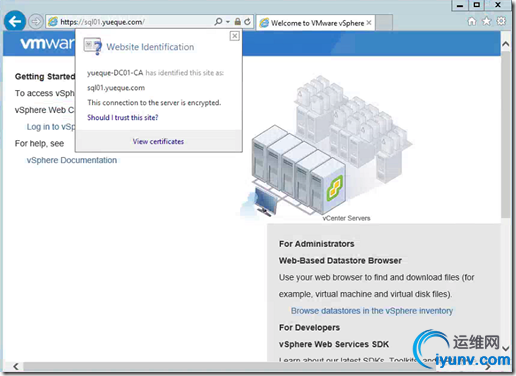Click the 'Web-Based Datastore Browser' heading

tap(340, 261)
